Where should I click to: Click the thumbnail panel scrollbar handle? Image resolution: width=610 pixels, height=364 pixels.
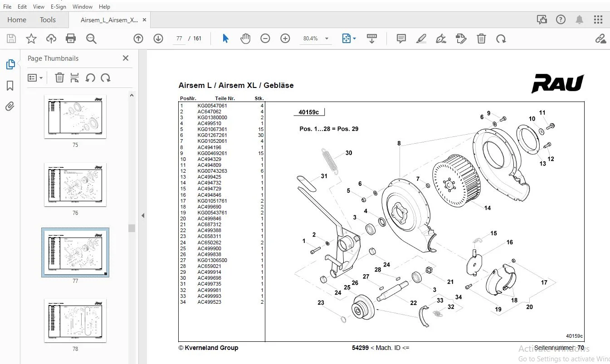(132, 228)
